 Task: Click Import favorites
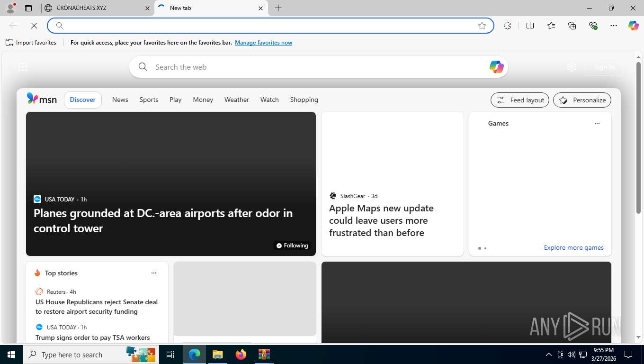pos(31,43)
